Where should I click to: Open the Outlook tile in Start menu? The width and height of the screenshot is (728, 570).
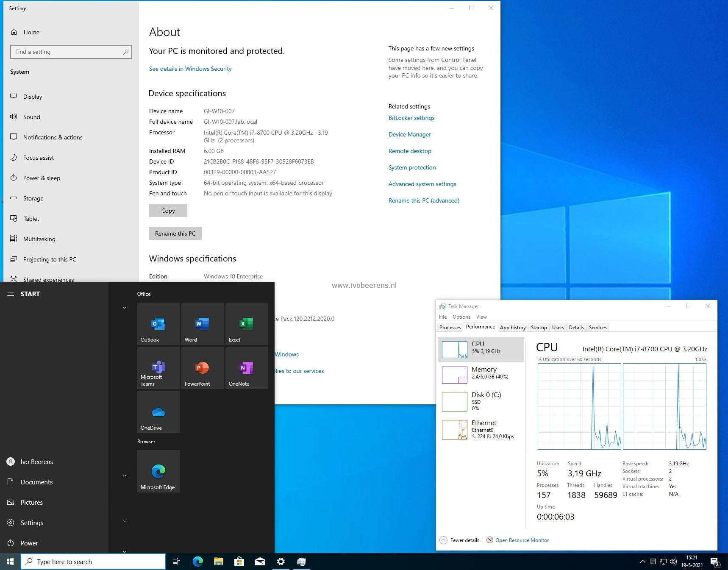coord(158,324)
